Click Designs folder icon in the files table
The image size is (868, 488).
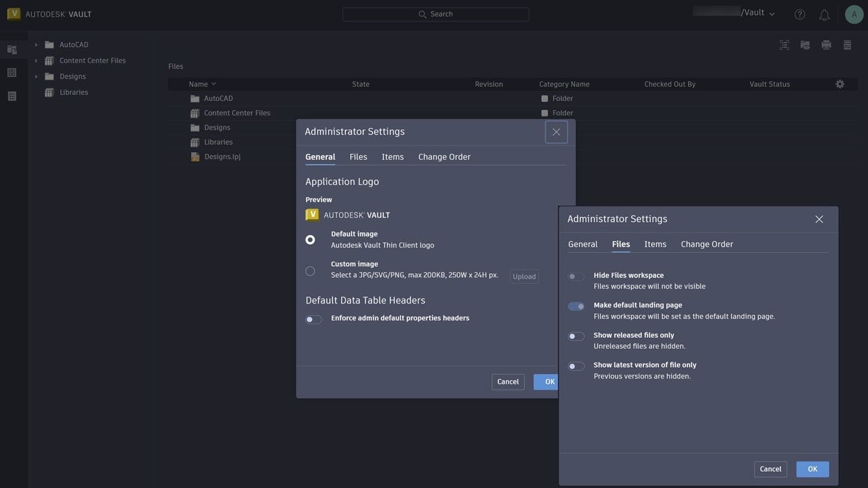(195, 128)
